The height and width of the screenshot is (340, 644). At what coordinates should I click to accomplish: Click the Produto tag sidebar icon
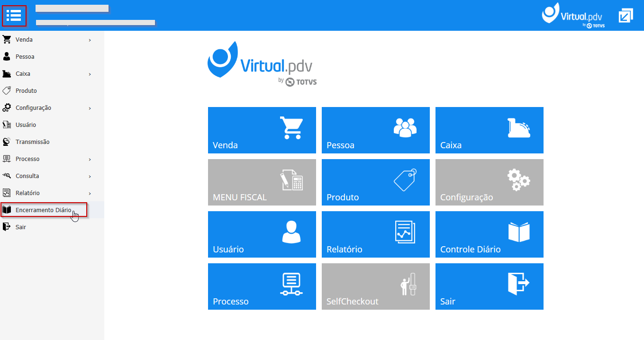click(7, 90)
